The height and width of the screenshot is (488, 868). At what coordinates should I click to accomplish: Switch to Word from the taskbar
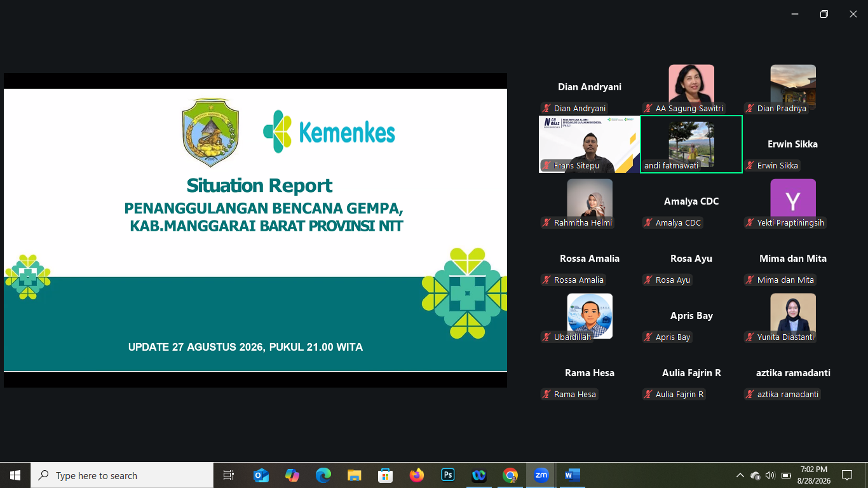[573, 475]
